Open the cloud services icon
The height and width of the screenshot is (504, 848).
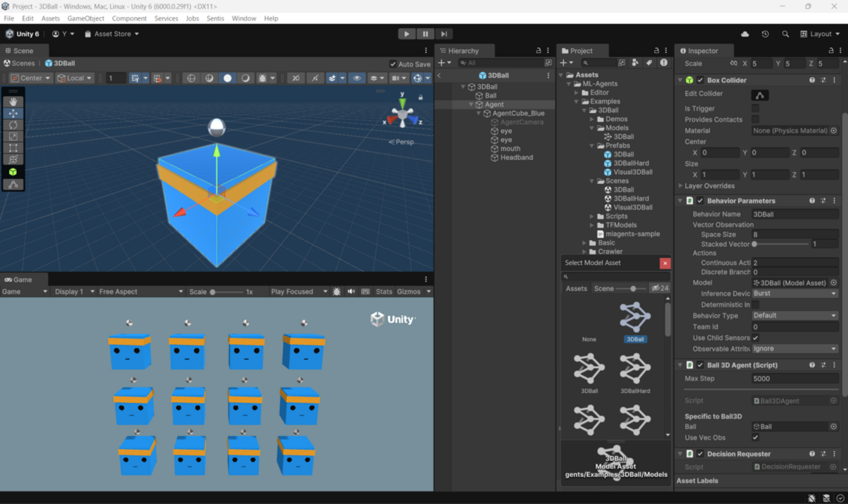tap(745, 34)
